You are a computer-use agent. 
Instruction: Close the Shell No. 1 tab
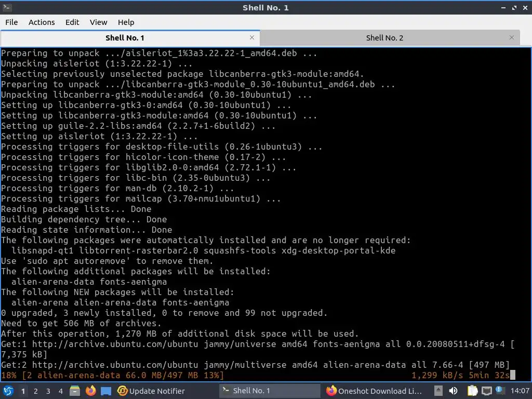252,37
